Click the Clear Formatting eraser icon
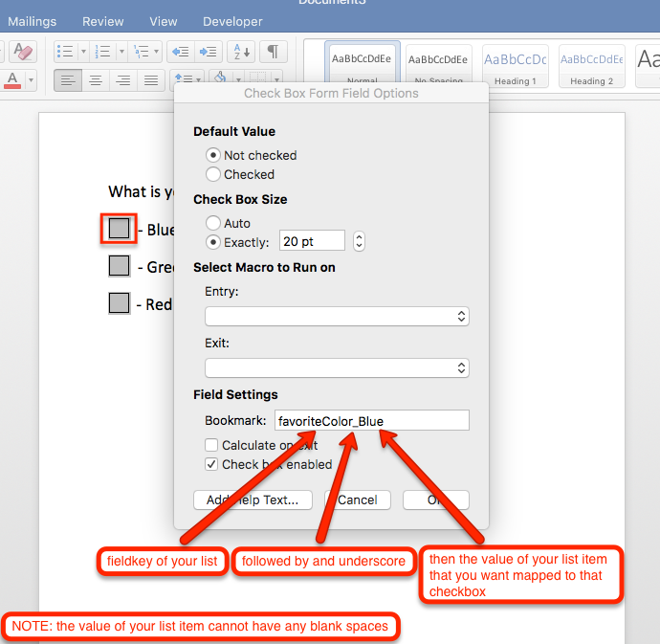This screenshot has width=660, height=644. point(25,51)
